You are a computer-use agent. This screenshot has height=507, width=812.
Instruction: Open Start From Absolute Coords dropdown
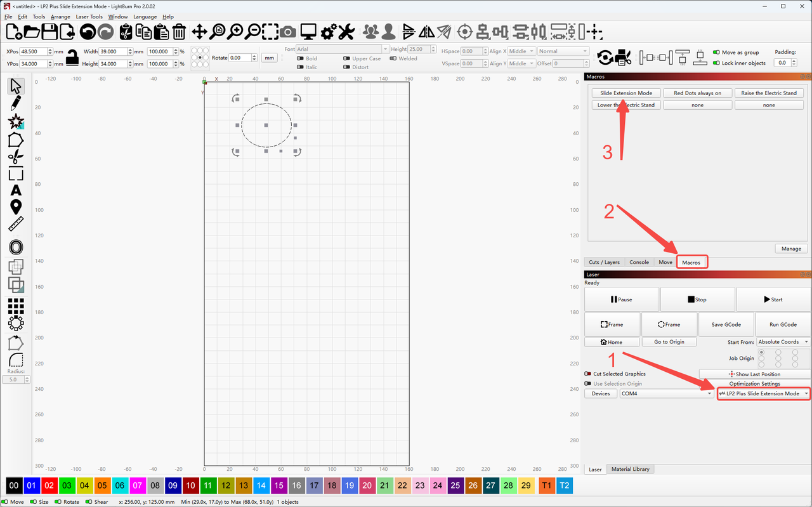pos(783,342)
